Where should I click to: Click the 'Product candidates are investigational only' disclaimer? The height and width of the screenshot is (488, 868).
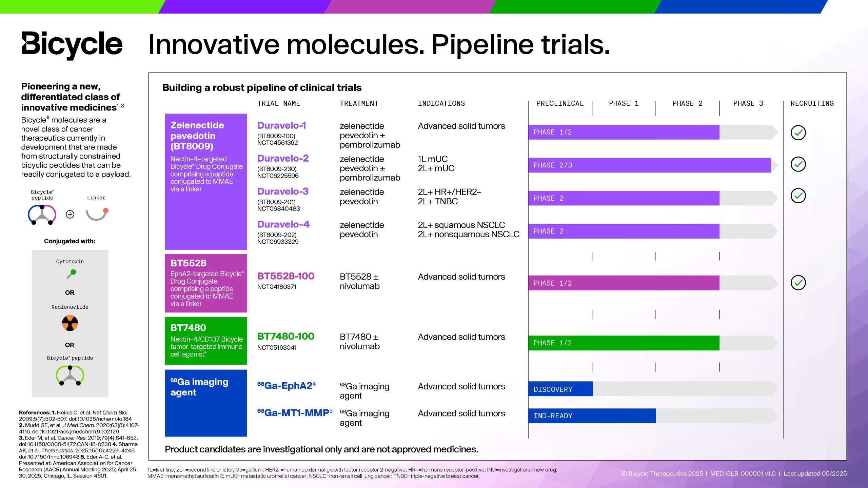321,449
